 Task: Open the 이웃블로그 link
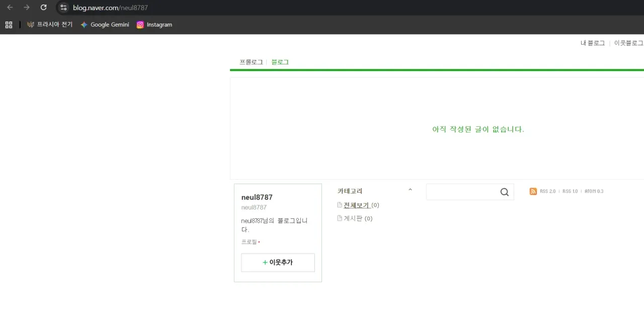628,43
